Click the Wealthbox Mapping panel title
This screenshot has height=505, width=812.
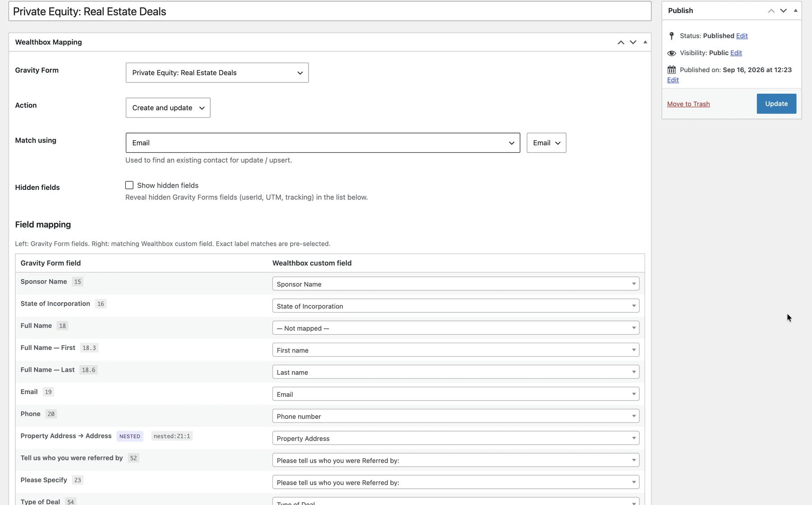[x=48, y=42]
